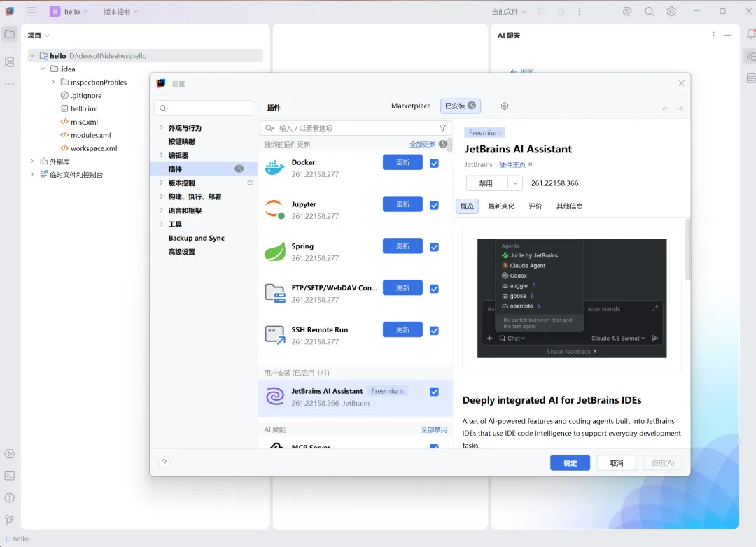
Task: Expand the inspectionProfiles folder
Action: pyautogui.click(x=53, y=82)
